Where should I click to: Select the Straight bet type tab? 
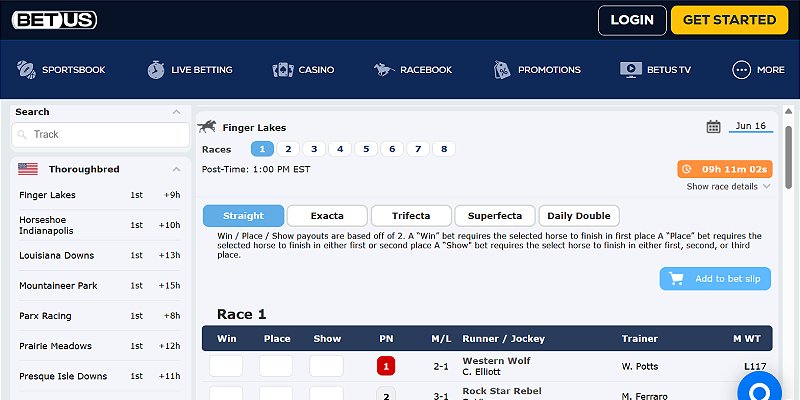click(x=243, y=216)
